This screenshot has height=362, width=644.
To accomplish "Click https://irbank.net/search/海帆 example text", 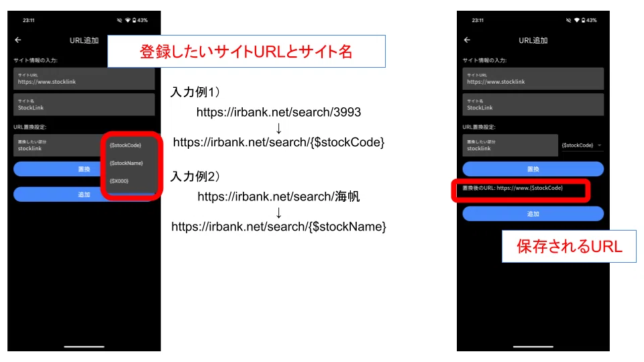I will [278, 196].
